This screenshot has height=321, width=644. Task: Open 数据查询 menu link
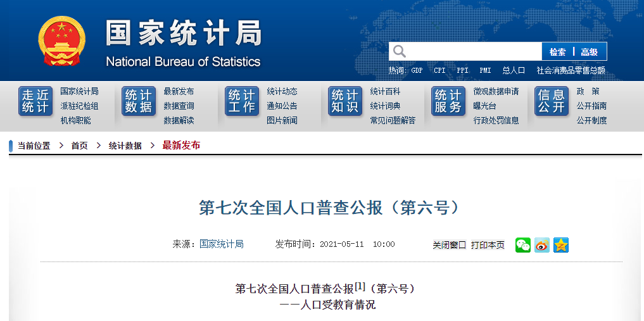click(179, 106)
